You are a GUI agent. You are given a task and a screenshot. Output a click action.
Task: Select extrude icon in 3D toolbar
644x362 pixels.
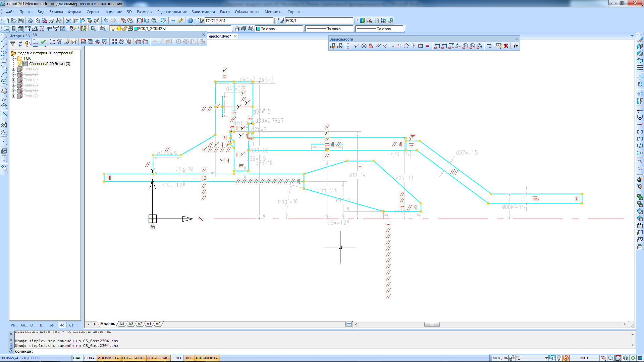[x=84, y=42]
